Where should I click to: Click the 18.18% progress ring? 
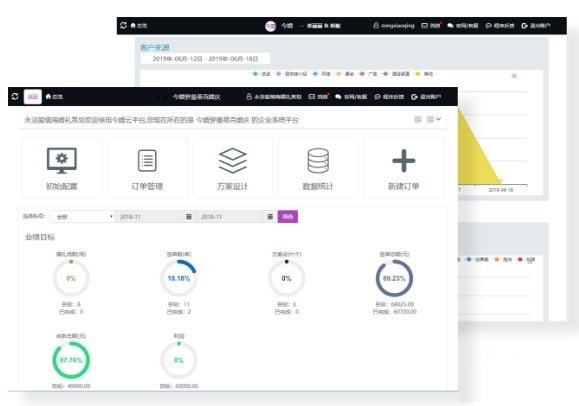tap(179, 278)
